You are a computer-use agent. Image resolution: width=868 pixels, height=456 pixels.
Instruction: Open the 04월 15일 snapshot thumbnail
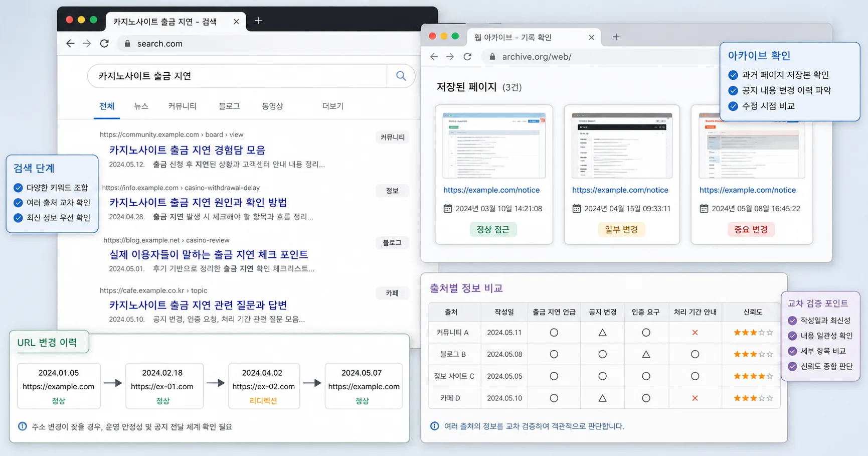[x=622, y=145]
